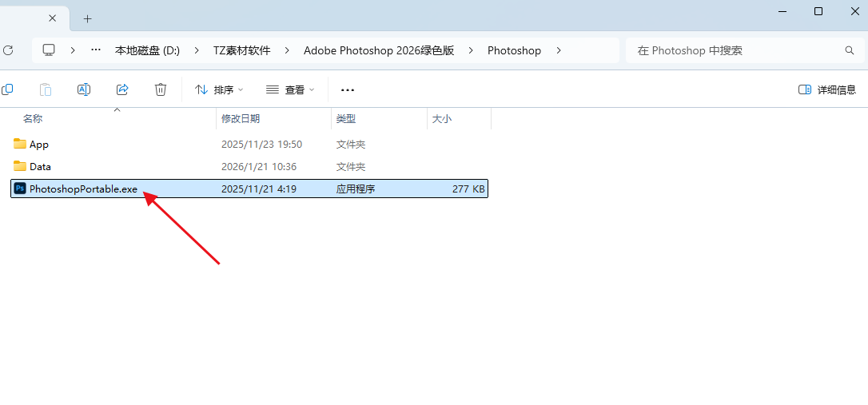Maximize the Explorer window

pyautogui.click(x=818, y=11)
